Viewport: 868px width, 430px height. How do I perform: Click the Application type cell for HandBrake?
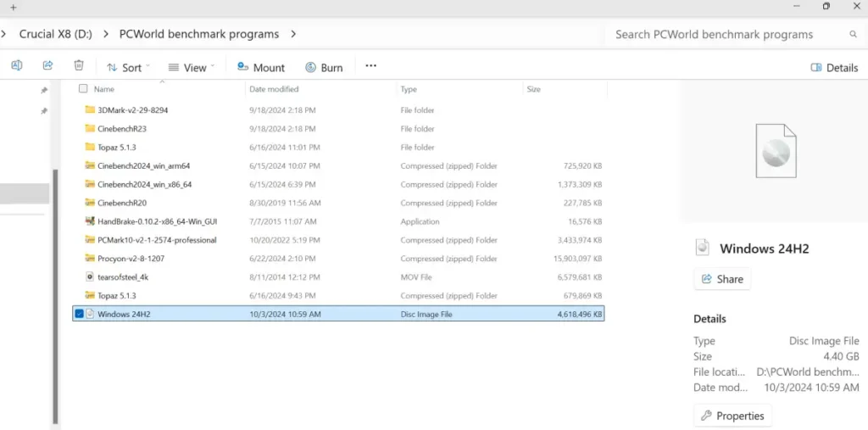coord(420,221)
